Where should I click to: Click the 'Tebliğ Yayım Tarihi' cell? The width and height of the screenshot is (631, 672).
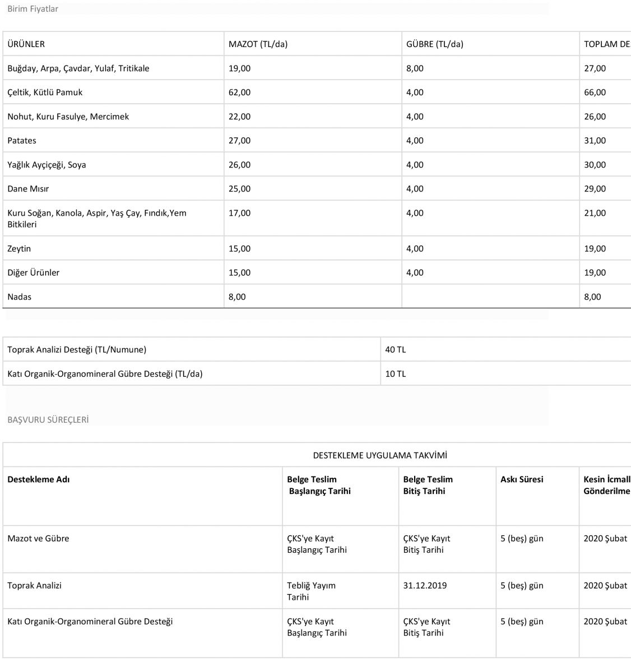click(312, 591)
